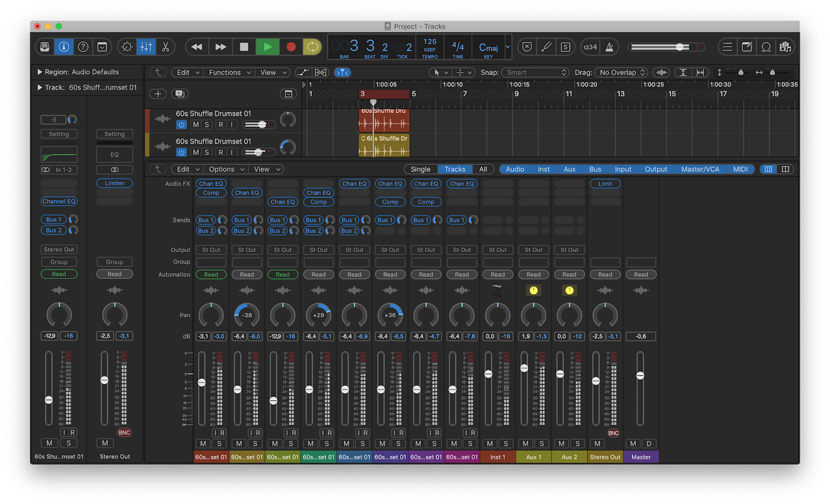Toggle the yellow Cycle button
Screen dimensions: 830x504
[312, 46]
